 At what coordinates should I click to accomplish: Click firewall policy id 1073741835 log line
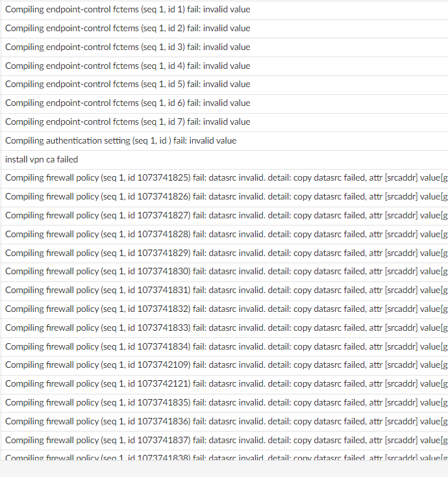(x=224, y=403)
